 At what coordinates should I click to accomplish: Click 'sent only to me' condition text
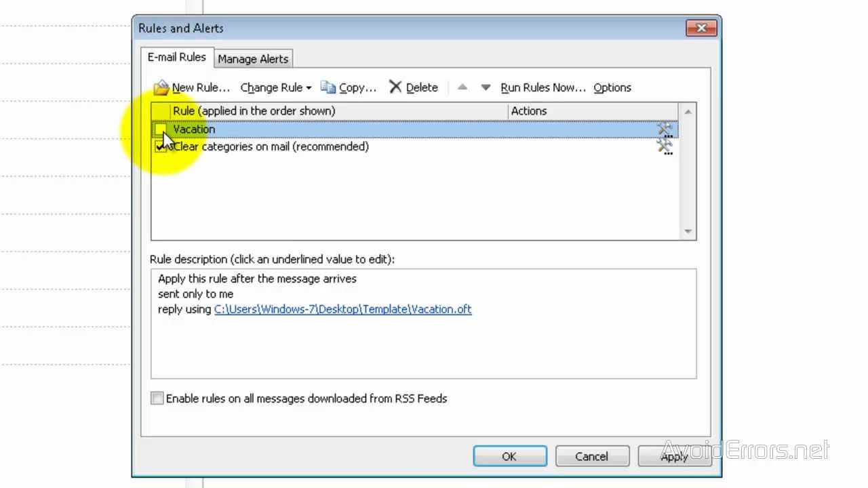pos(195,294)
